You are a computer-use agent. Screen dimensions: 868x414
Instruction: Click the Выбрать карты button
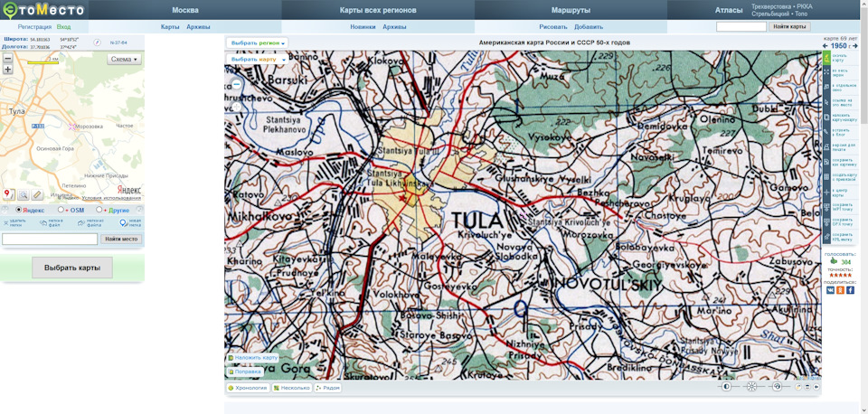72,268
